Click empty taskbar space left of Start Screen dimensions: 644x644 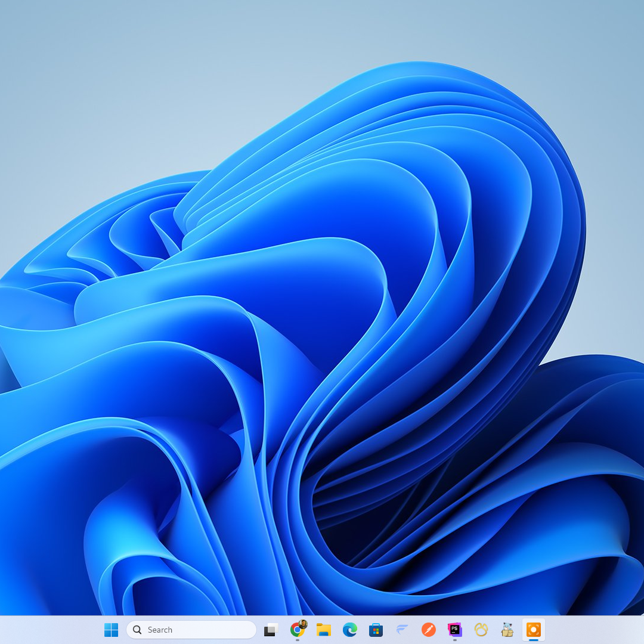coord(48,630)
